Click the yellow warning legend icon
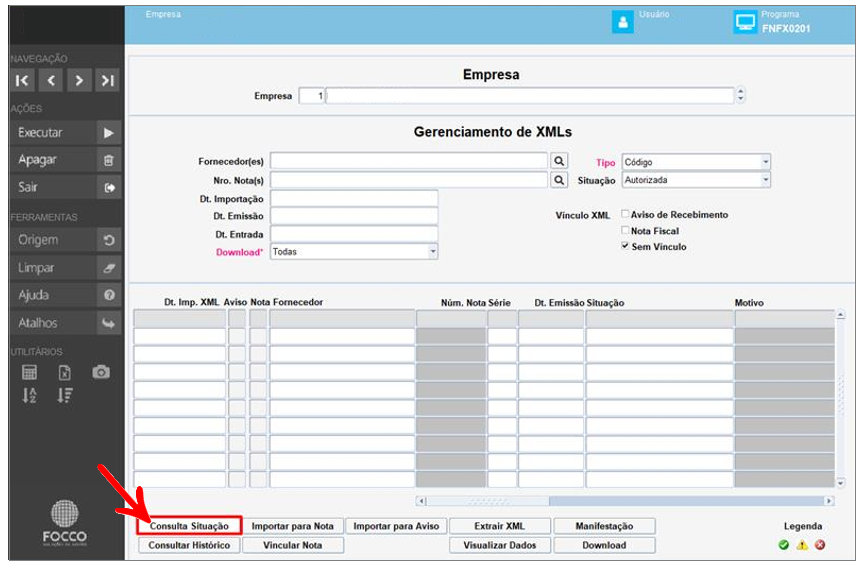Image resolution: width=861 pixels, height=571 pixels. [x=802, y=545]
